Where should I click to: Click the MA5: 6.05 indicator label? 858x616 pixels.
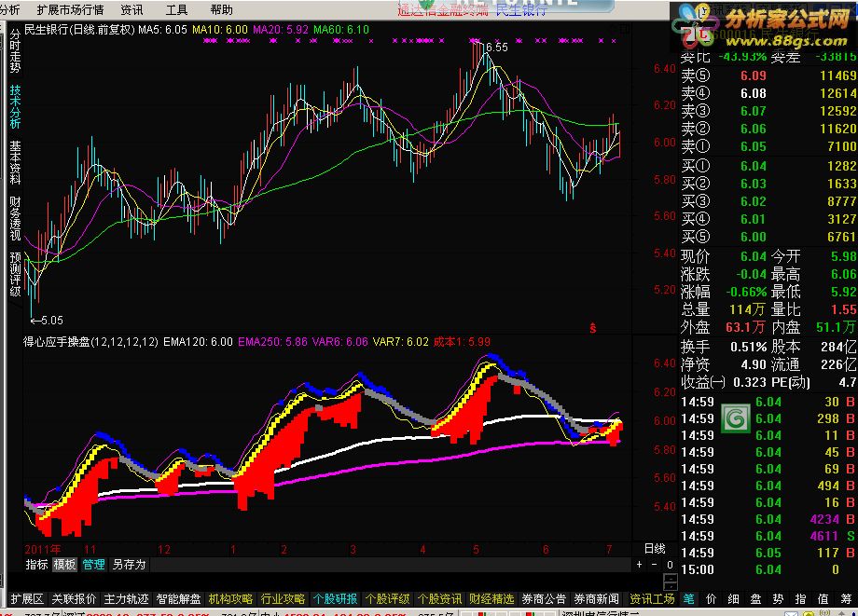point(162,30)
